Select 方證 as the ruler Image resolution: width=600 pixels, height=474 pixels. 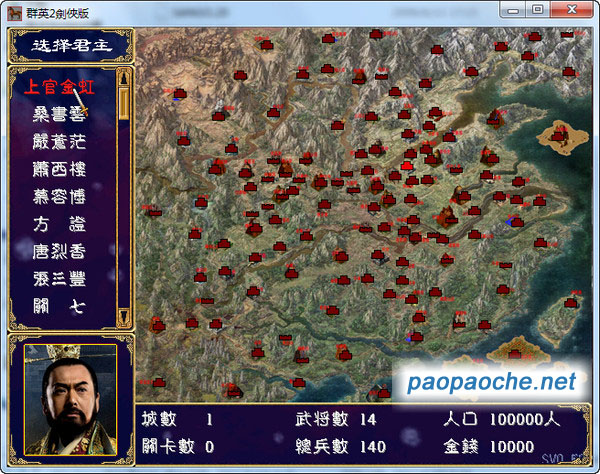(59, 224)
